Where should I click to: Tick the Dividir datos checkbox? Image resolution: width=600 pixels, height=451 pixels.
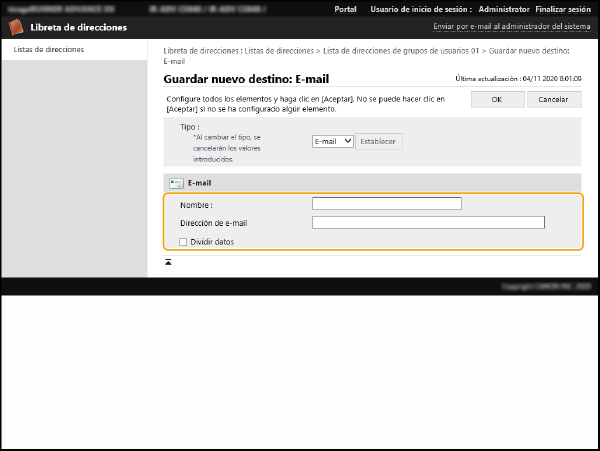click(x=182, y=241)
